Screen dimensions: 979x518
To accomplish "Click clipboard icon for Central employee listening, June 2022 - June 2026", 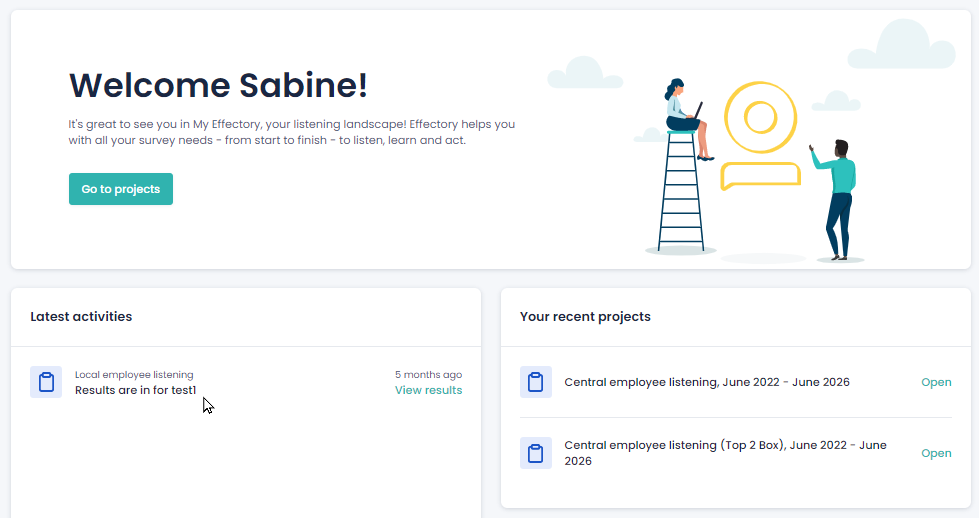I will tap(536, 382).
